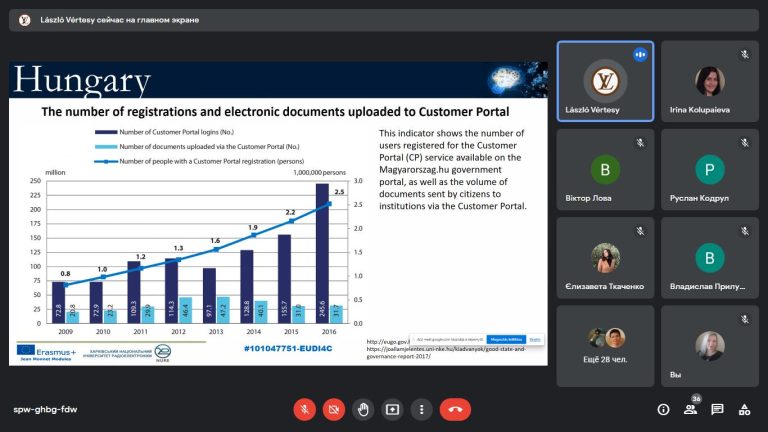Image resolution: width=768 pixels, height=432 pixels.
Task: Open more options three-dot menu
Action: click(x=421, y=409)
